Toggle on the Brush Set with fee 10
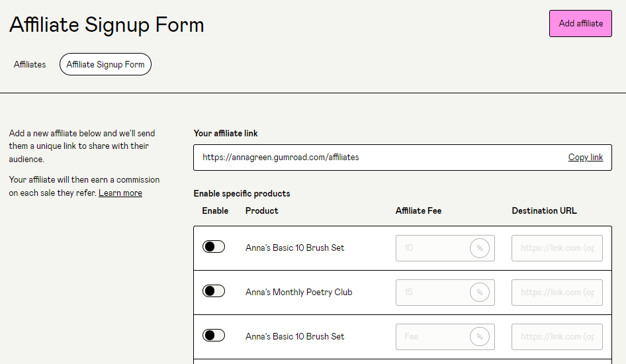The height and width of the screenshot is (364, 626). [x=214, y=247]
